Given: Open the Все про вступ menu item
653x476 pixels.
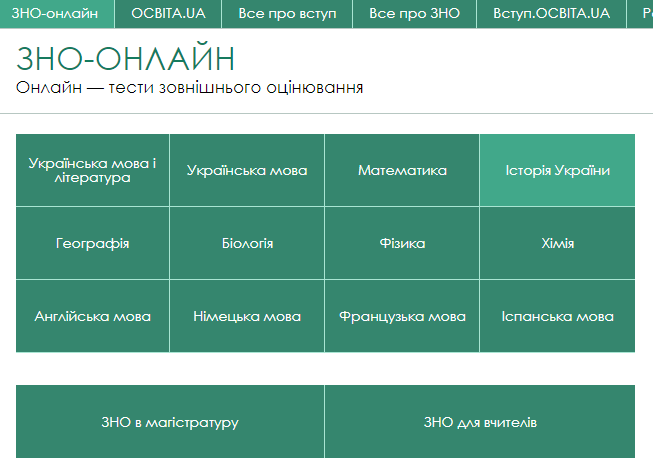Looking at the screenshot, I should tap(287, 14).
